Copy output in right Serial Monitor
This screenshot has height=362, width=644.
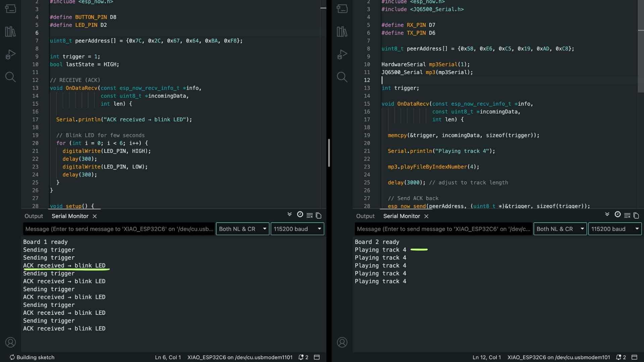click(x=636, y=216)
